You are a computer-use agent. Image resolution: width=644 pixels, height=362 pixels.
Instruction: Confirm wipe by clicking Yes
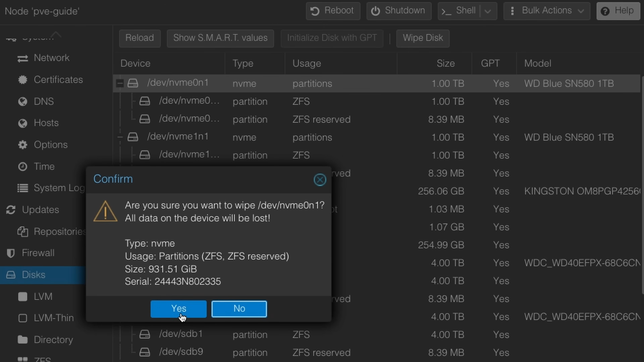tap(178, 309)
